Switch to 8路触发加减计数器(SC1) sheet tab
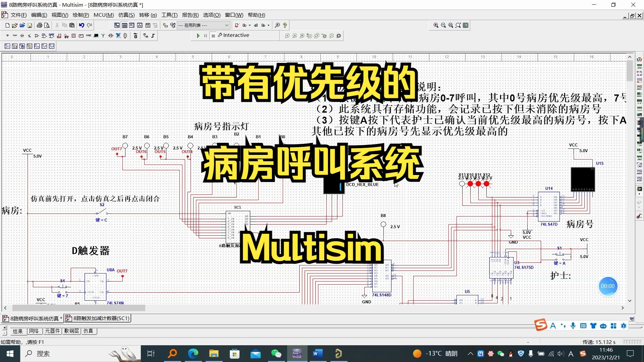The width and height of the screenshot is (644, 362). coord(98,318)
